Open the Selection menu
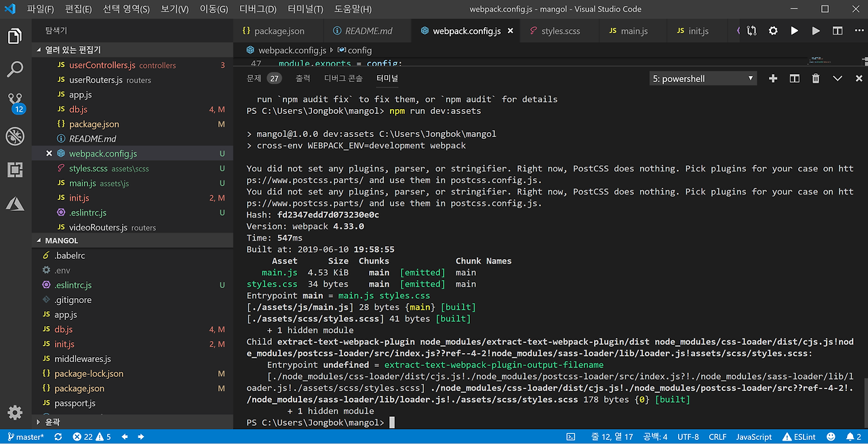The width and height of the screenshot is (868, 444). [x=126, y=9]
